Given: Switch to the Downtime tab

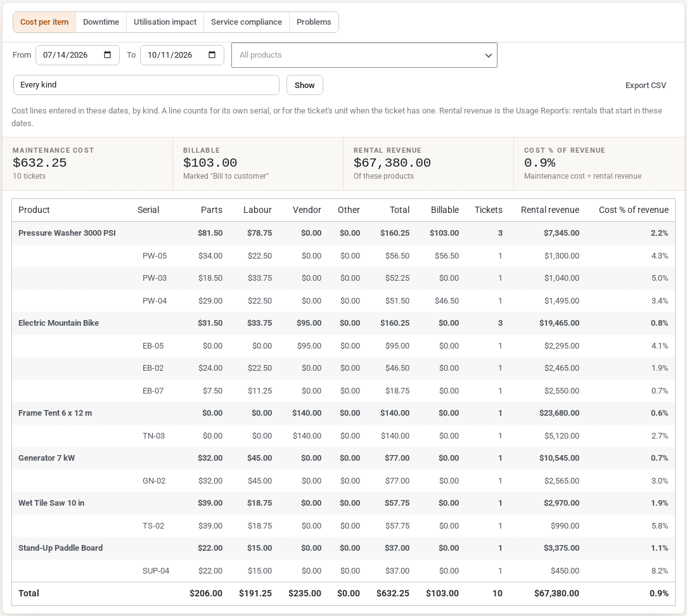Looking at the screenshot, I should coord(101,22).
